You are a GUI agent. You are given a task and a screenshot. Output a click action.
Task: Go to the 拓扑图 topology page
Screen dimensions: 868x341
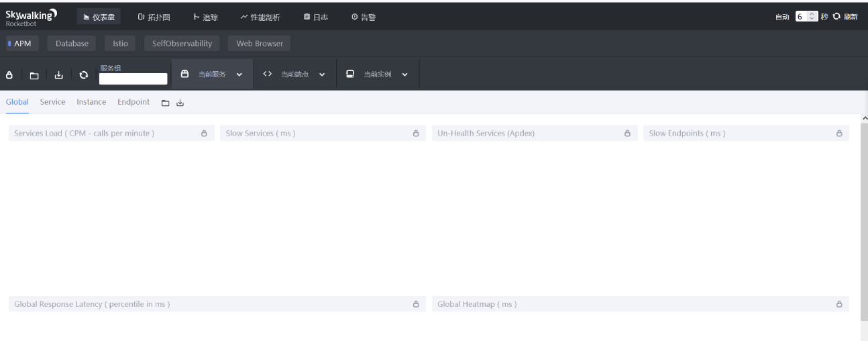[x=154, y=17]
